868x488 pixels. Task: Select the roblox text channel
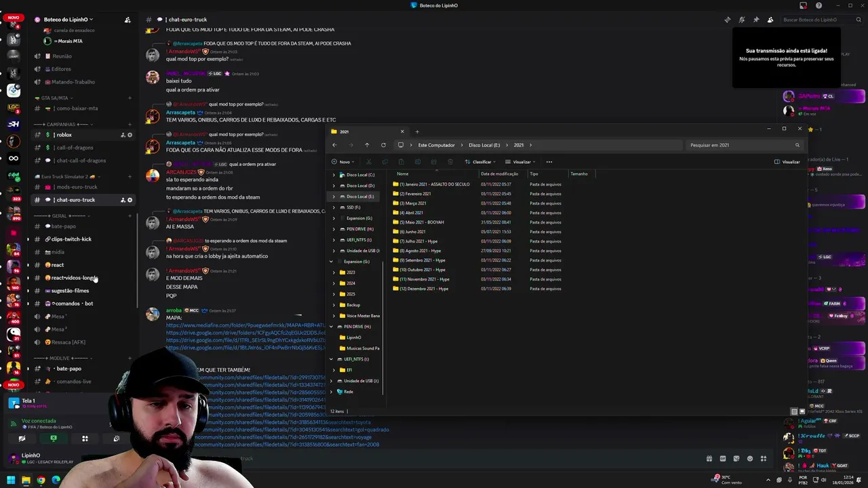[x=83, y=135]
